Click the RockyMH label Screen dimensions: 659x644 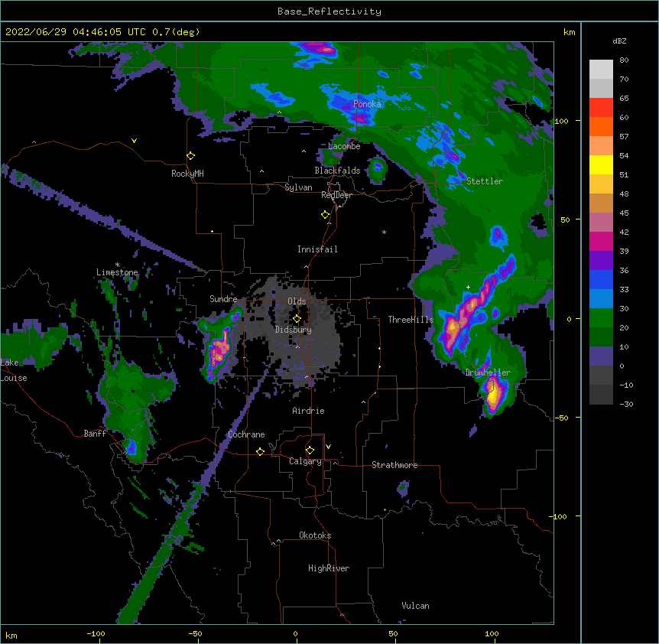pos(187,174)
